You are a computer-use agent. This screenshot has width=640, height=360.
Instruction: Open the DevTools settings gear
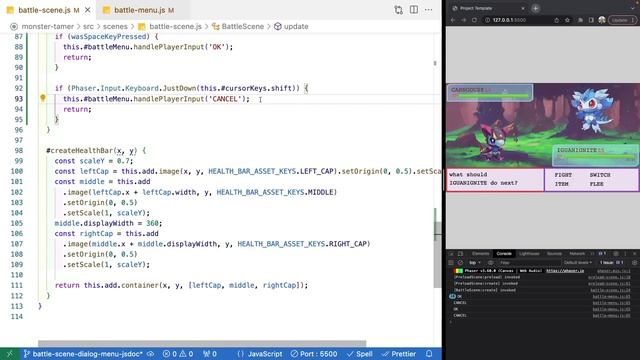616,253
